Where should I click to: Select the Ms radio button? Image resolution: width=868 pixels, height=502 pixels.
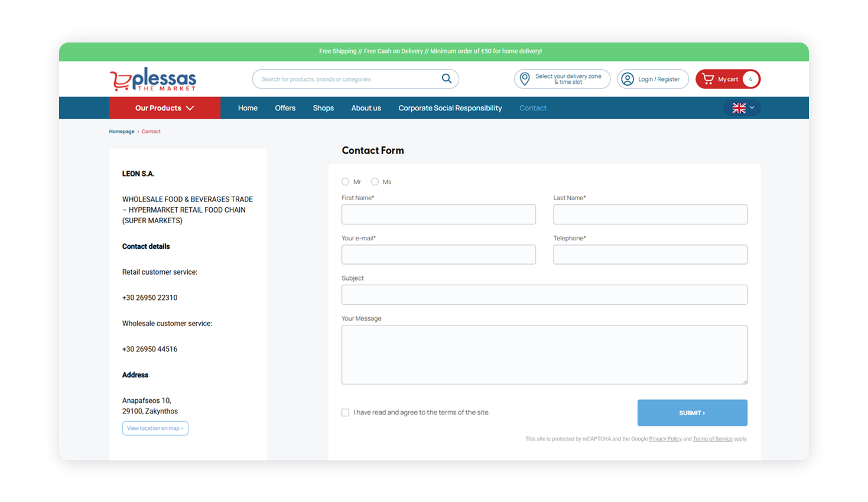pyautogui.click(x=375, y=182)
